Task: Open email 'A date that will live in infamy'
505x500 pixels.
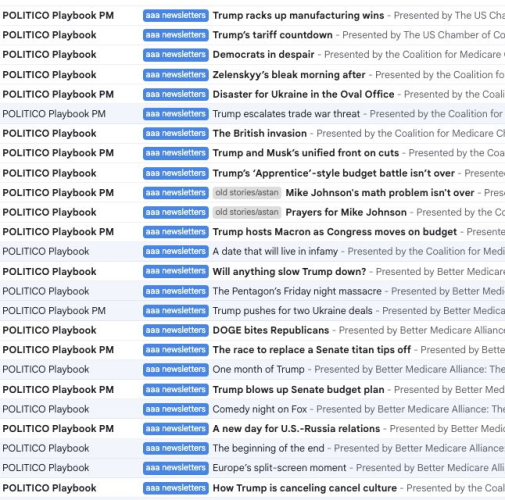Action: (275, 251)
